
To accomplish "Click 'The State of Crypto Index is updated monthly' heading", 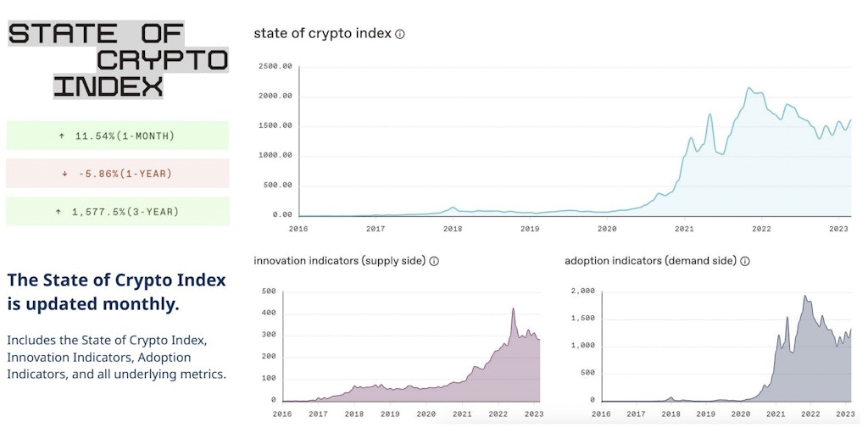I will (x=116, y=291).
